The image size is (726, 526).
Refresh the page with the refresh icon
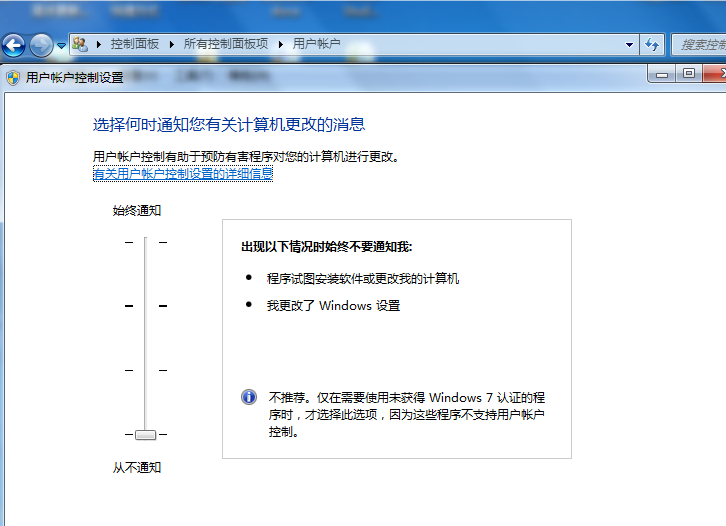coord(652,45)
